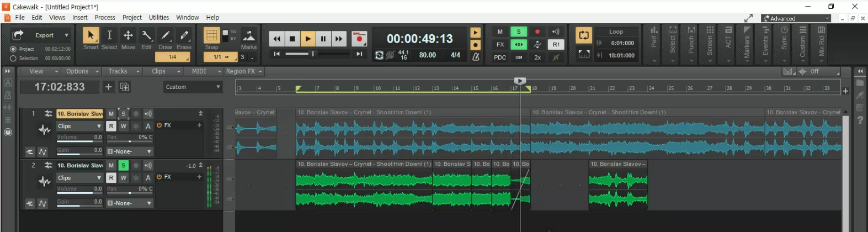868x232 pixels.
Task: Toggle global Mute in Mix module
Action: [500, 31]
